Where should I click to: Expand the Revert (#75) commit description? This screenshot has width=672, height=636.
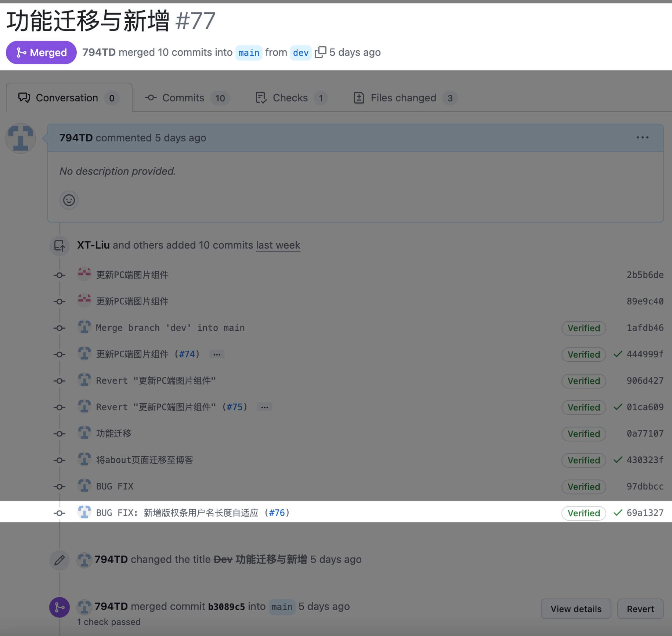coord(264,407)
